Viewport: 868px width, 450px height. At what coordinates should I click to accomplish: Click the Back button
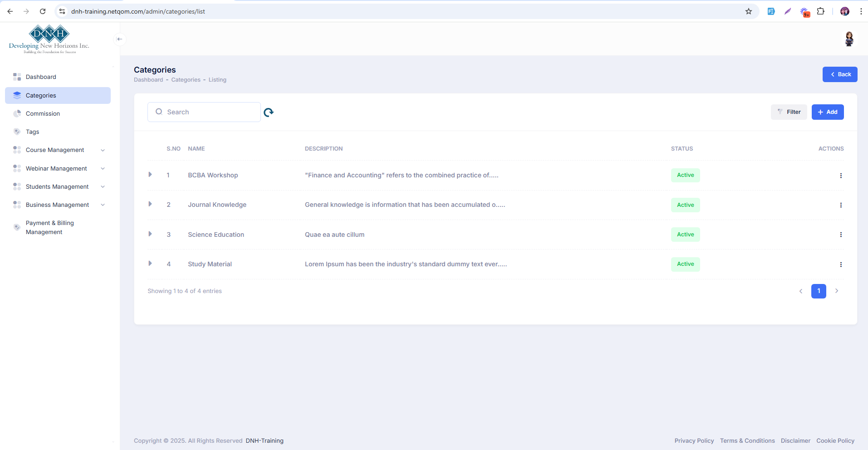click(840, 74)
